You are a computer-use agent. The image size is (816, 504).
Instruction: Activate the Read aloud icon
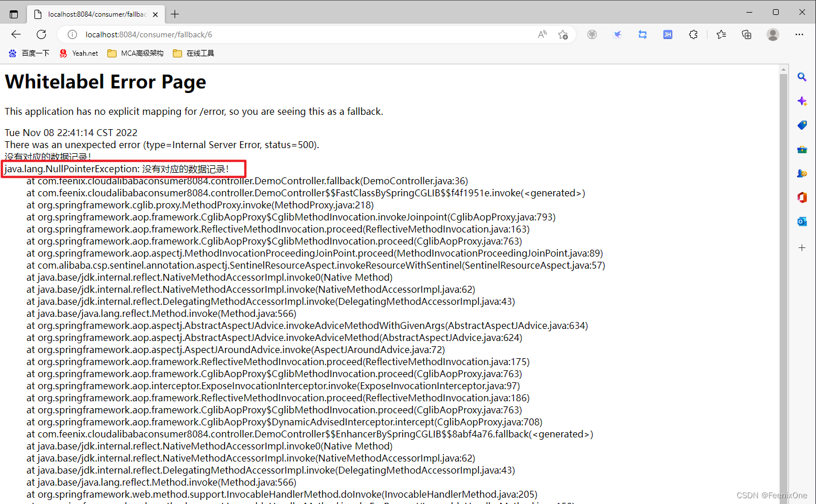tap(542, 34)
